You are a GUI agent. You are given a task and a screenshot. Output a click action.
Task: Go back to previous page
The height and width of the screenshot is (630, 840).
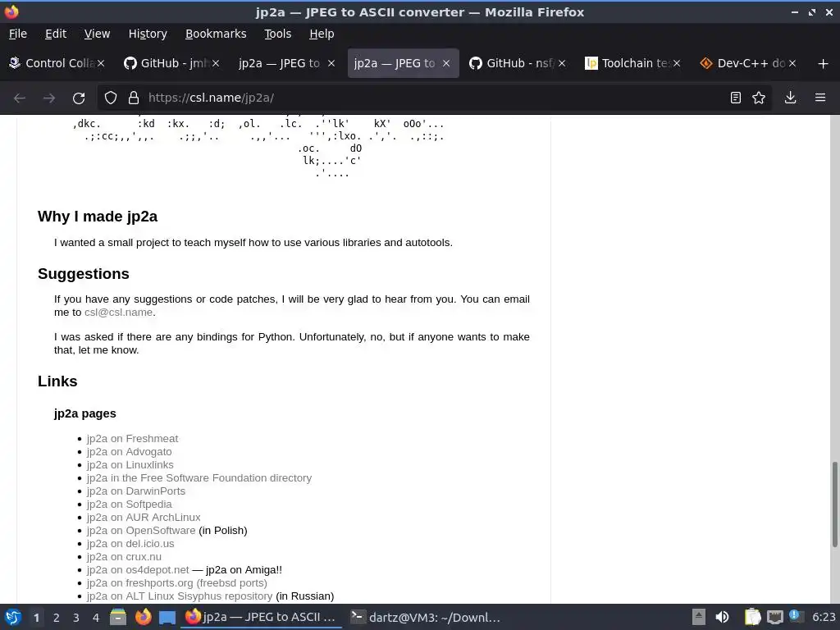pos(20,98)
